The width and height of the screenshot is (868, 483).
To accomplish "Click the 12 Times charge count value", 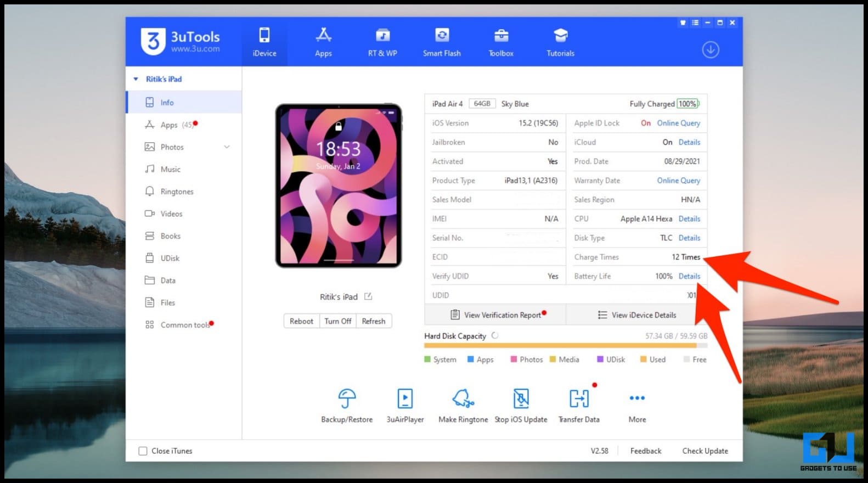I will [x=686, y=257].
